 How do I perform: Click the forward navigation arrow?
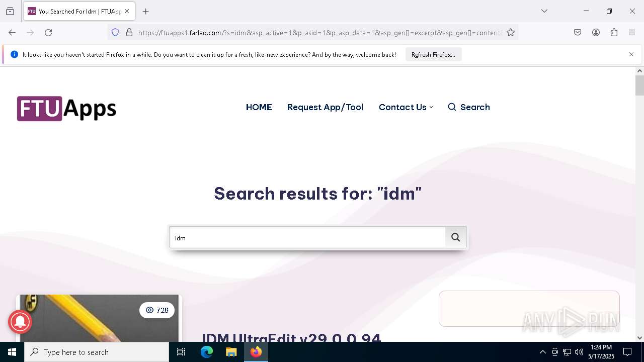(x=30, y=33)
